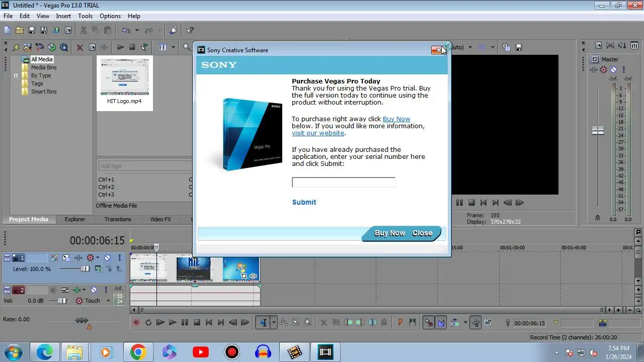This screenshot has width=644, height=362.
Task: Toggle Loop Playback in the transport bar
Action: click(x=148, y=323)
